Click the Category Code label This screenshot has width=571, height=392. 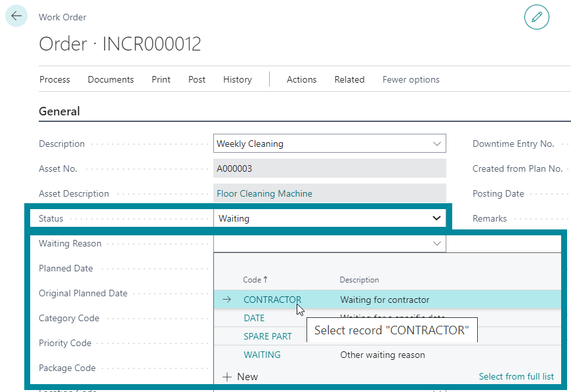[x=69, y=318]
